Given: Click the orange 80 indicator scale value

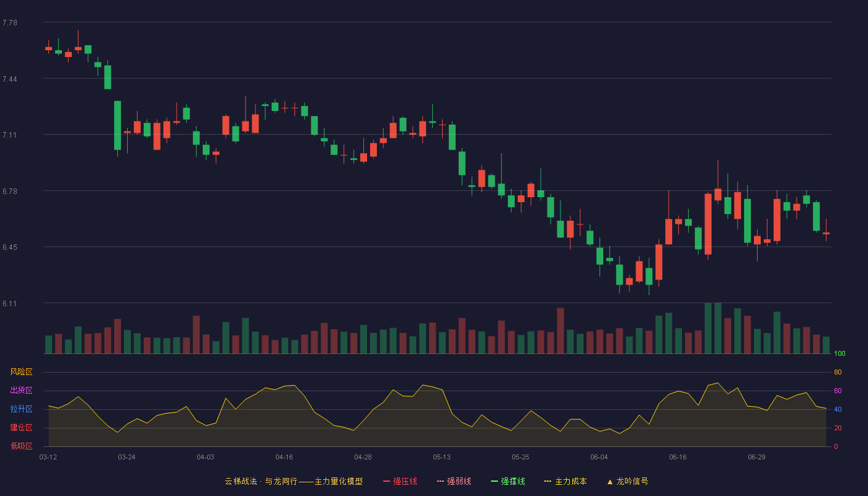Looking at the screenshot, I should [x=838, y=372].
